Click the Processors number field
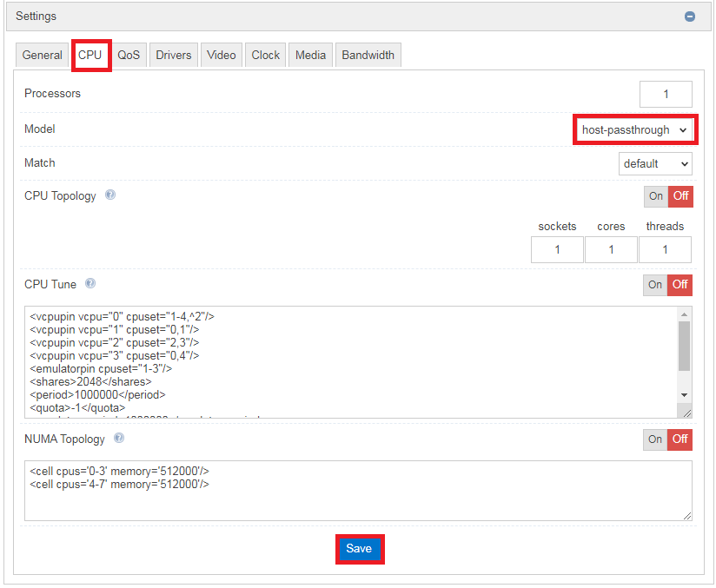 tap(666, 94)
